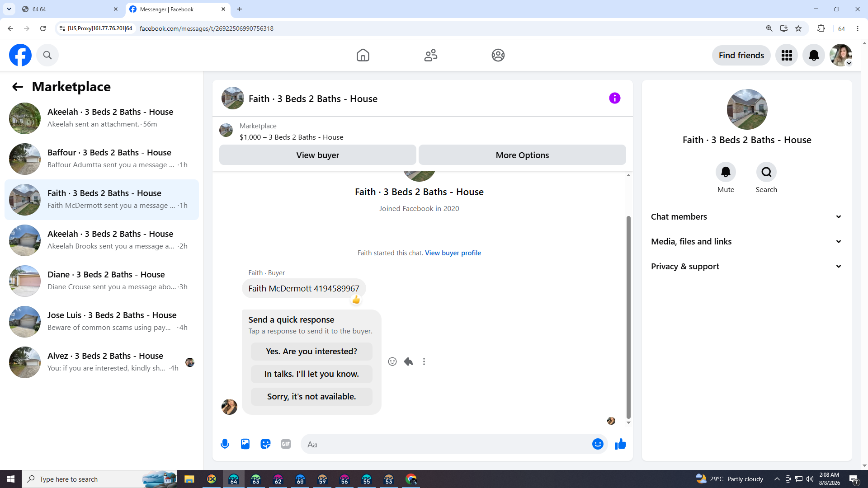Open the account profile picture menu

point(841,55)
